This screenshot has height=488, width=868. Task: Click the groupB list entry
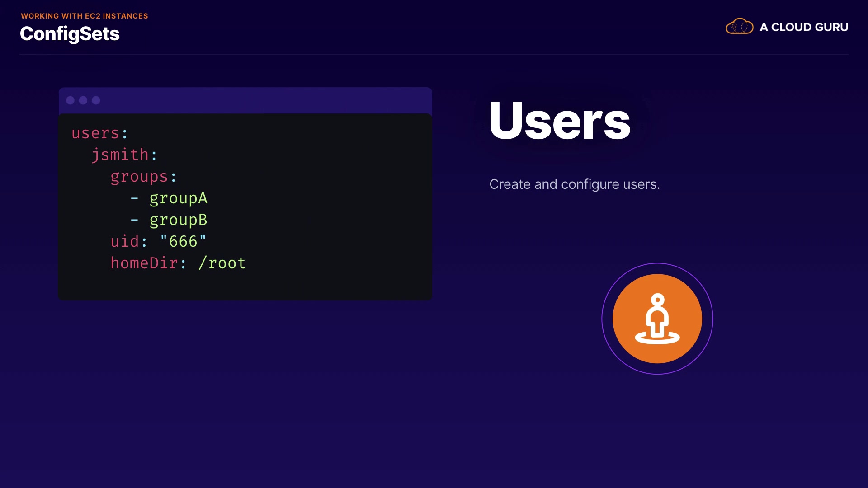(x=178, y=220)
